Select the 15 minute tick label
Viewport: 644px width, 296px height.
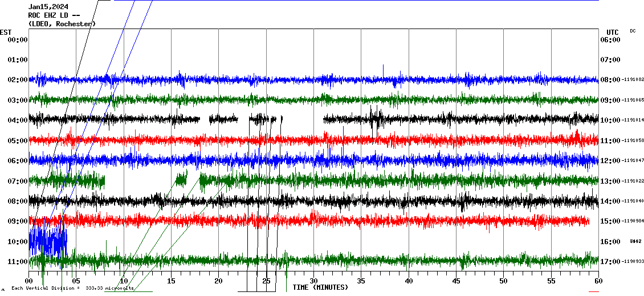pyautogui.click(x=171, y=281)
